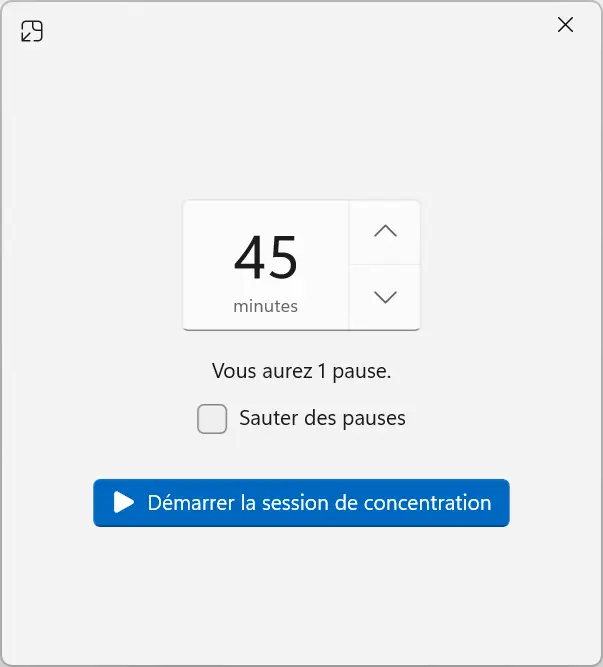Click the 'Vous aurez 1 pause.' text

(x=301, y=371)
